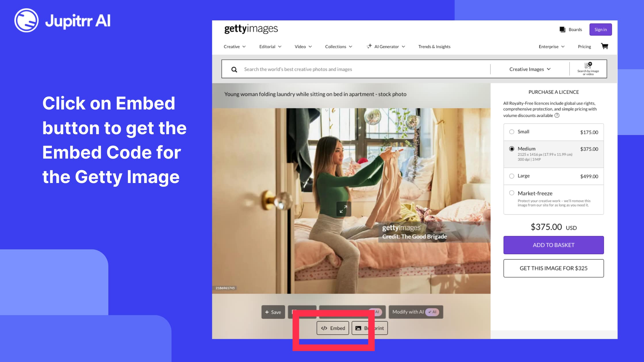644x362 pixels.
Task: Click the Embed button
Action: click(333, 328)
